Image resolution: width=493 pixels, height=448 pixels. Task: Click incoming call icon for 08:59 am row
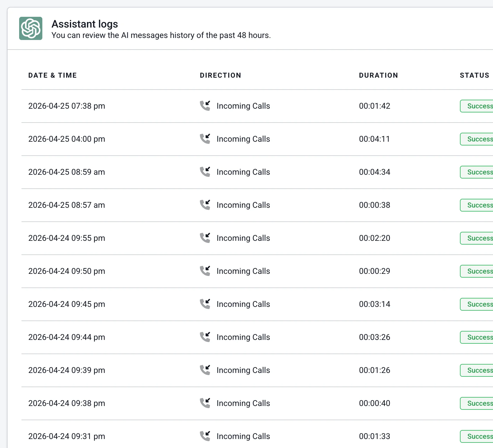[x=205, y=172]
